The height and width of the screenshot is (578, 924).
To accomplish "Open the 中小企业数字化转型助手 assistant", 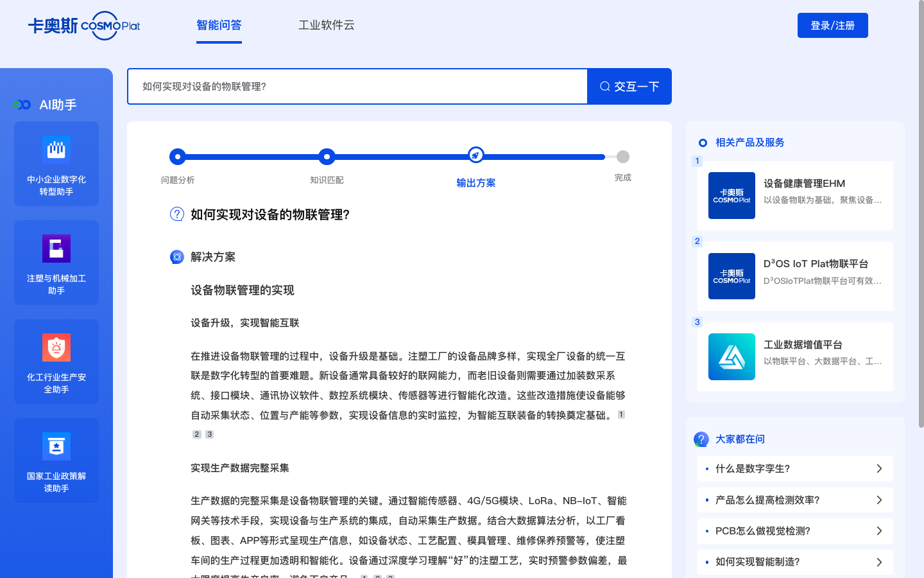I will 56,164.
